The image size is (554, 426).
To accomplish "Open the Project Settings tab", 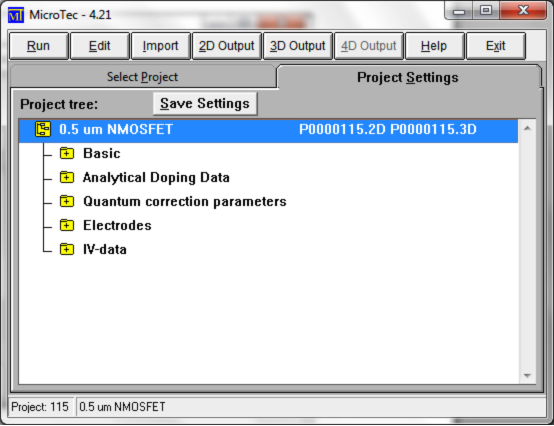I will point(408,77).
